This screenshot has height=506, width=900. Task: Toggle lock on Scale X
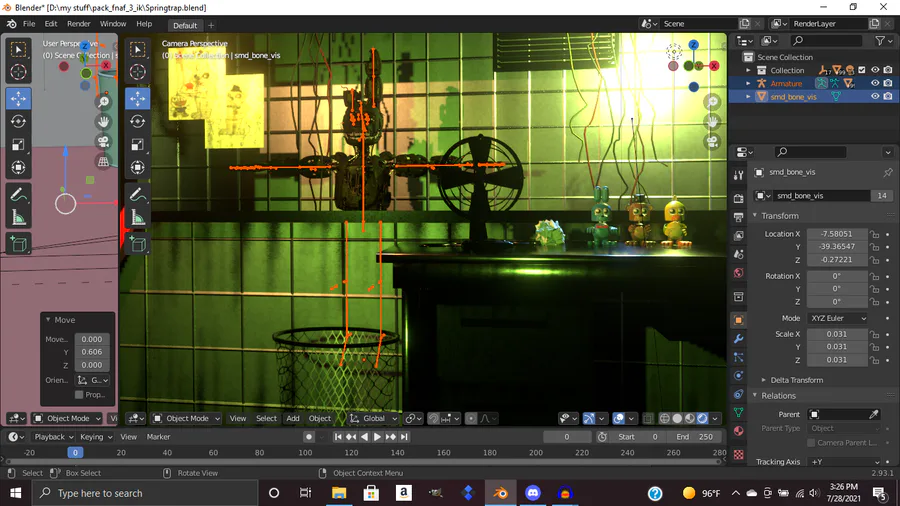[x=874, y=334]
